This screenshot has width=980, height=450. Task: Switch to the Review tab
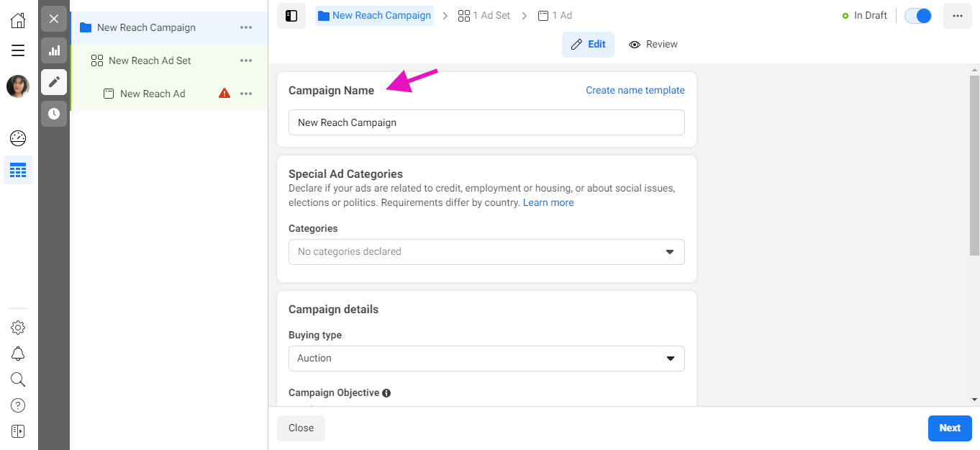653,45
